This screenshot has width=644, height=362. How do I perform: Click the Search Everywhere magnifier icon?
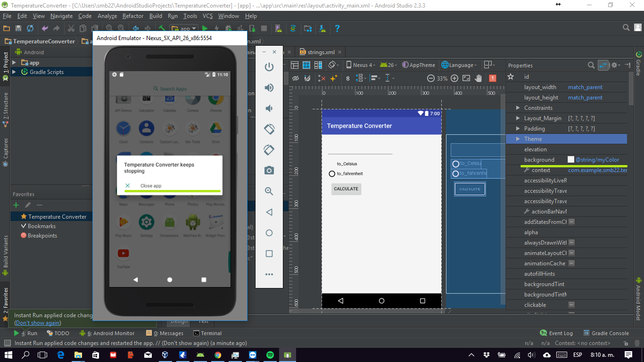(x=626, y=28)
